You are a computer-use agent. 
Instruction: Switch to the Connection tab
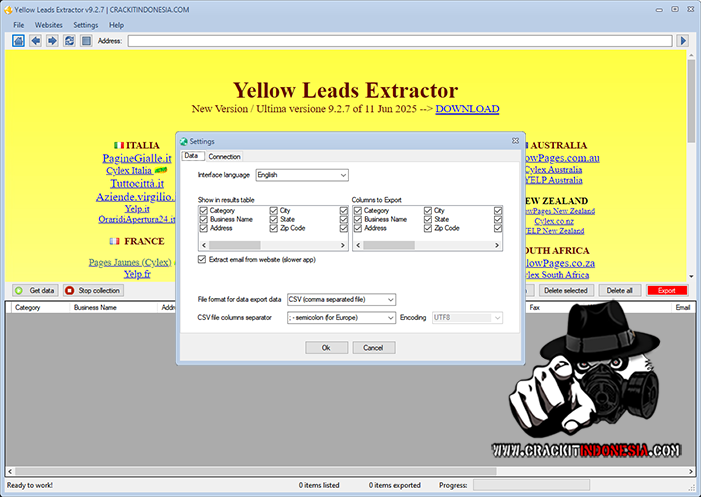click(x=224, y=156)
